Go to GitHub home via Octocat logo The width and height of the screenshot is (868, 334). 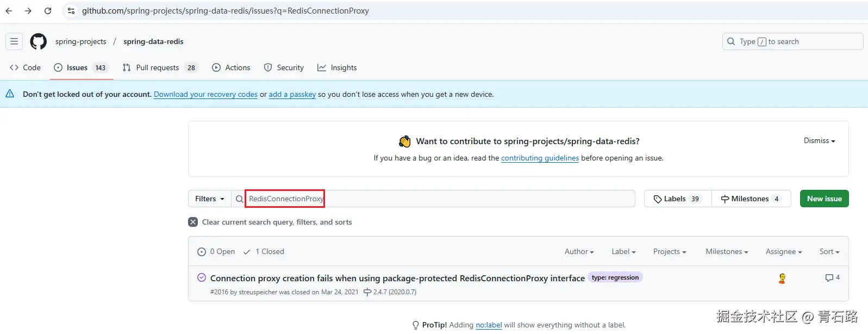pyautogui.click(x=38, y=41)
